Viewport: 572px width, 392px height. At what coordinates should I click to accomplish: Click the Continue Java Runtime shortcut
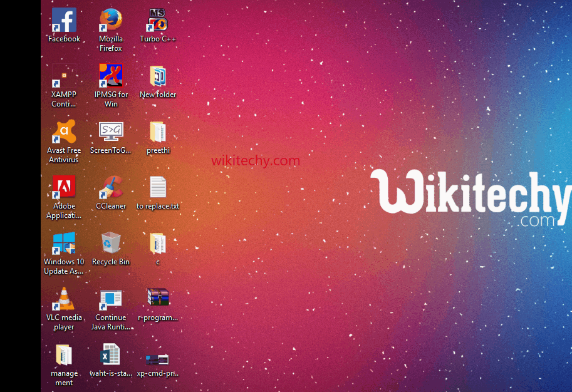click(x=111, y=299)
